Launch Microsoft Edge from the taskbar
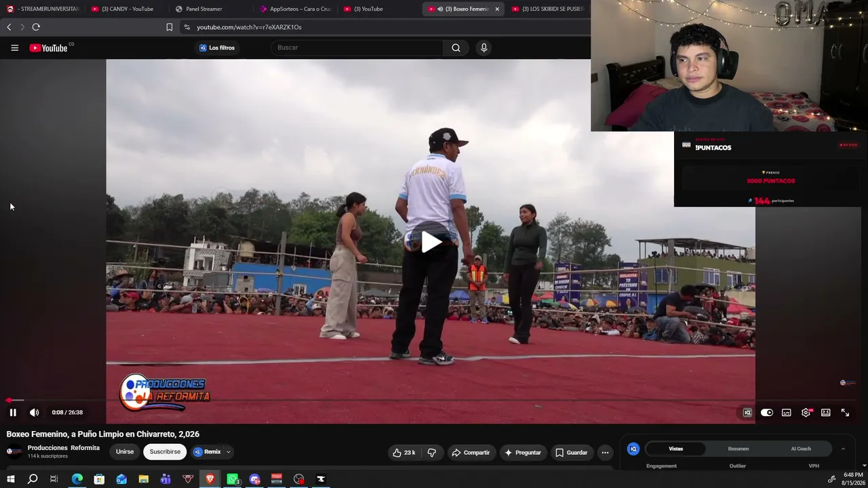 77,479
